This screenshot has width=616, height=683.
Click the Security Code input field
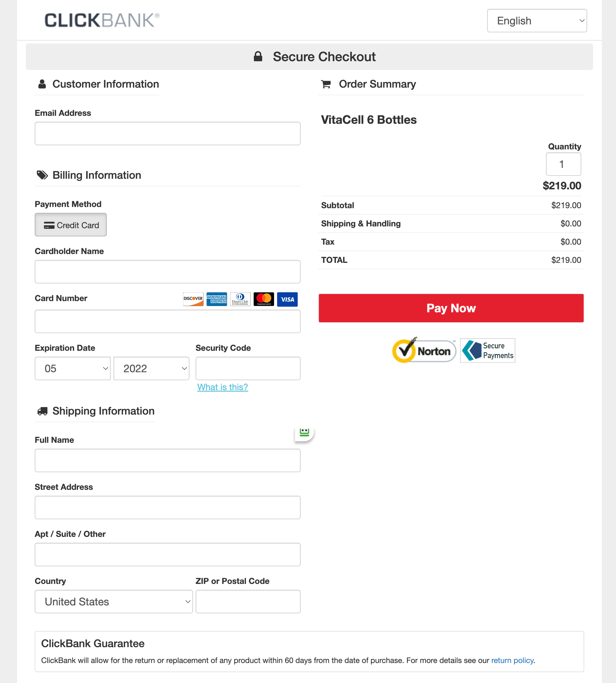249,368
